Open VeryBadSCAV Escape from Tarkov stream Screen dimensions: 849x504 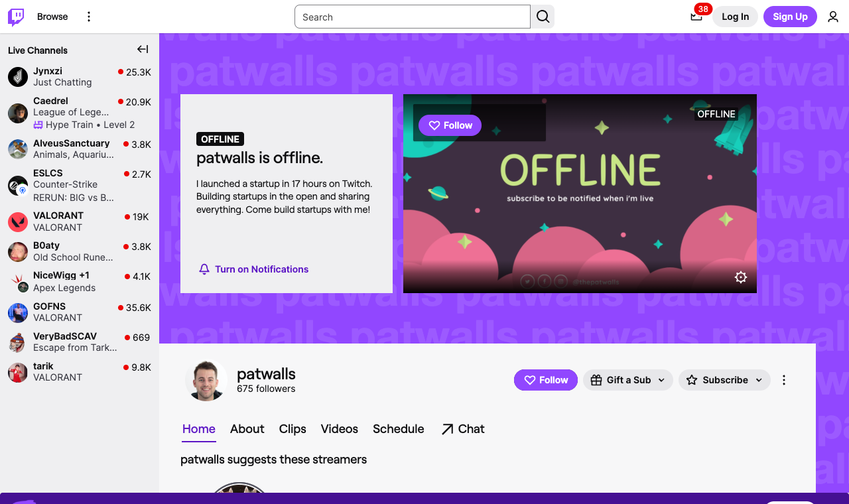(x=80, y=342)
